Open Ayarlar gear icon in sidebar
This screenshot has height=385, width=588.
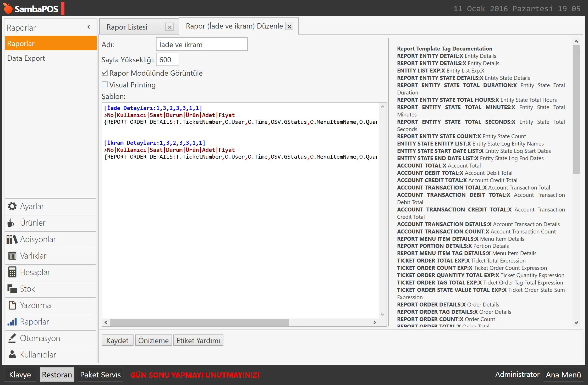point(12,206)
